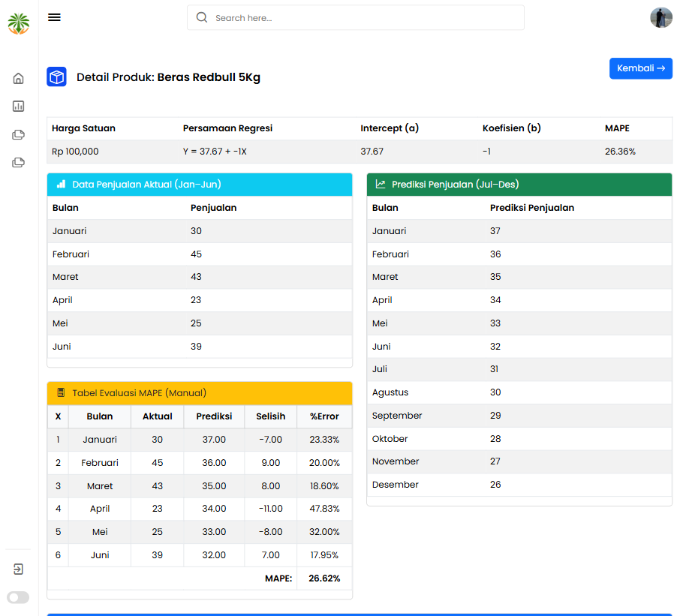Viewport: 680px width, 616px height.
Task: Select the 47.83% error for April
Action: 324,509
